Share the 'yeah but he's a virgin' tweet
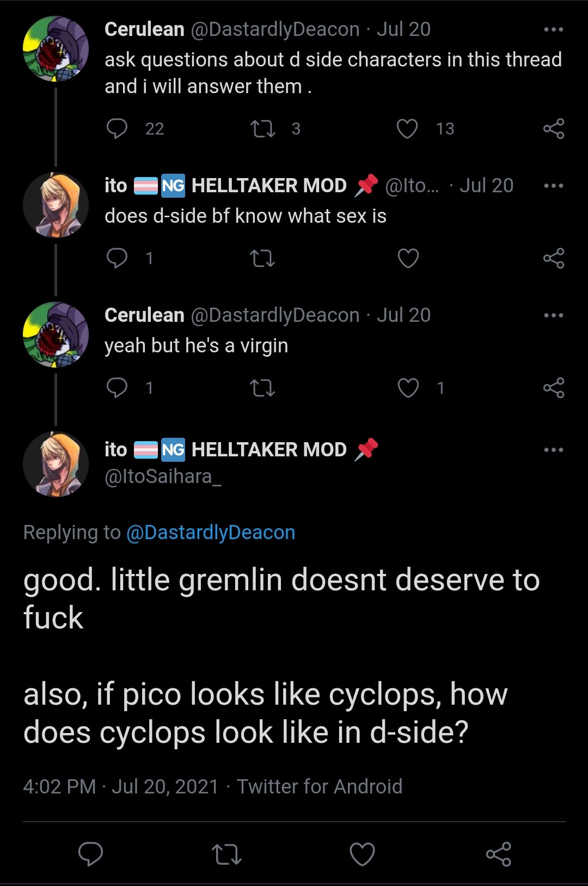Screen dimensions: 588x886 pos(554,388)
